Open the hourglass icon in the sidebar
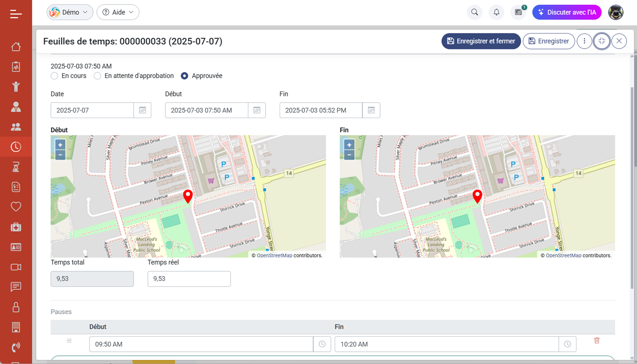Viewport: 637px width, 364px height. coord(16,167)
